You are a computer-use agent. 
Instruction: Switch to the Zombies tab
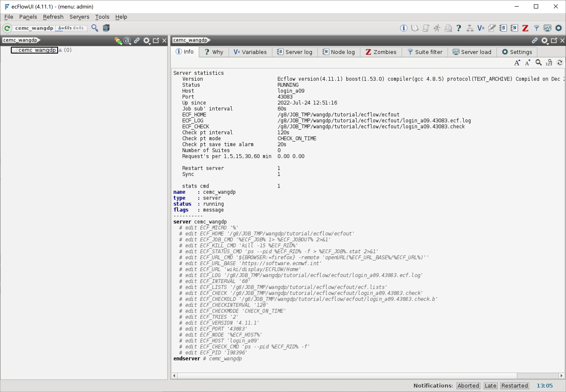381,52
